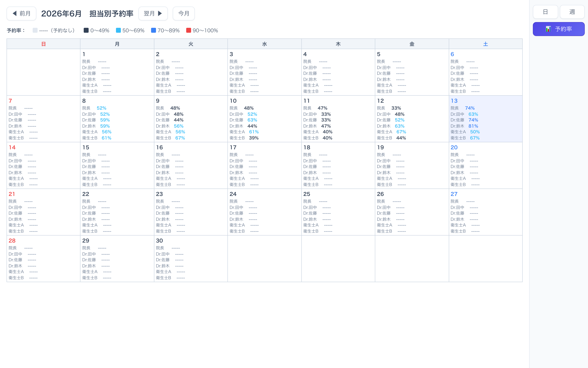Select date 12 in the calendar
The width and height of the screenshot is (588, 368).
(412, 119)
